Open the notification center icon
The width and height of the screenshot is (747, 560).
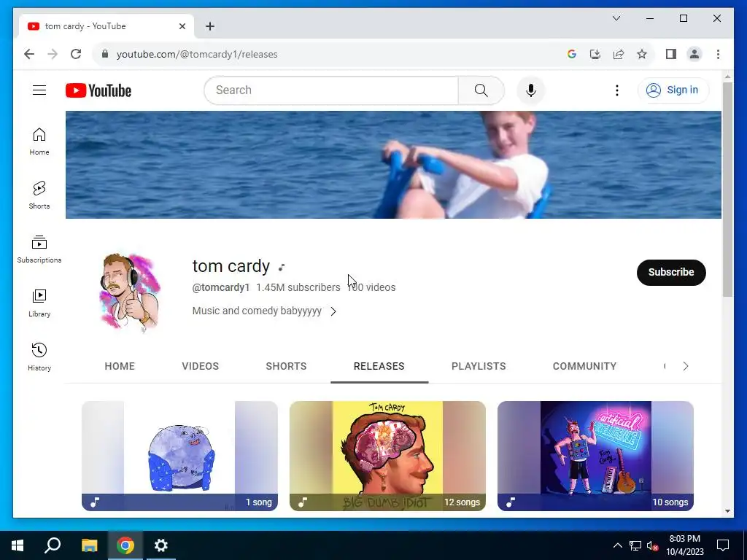tap(723, 545)
